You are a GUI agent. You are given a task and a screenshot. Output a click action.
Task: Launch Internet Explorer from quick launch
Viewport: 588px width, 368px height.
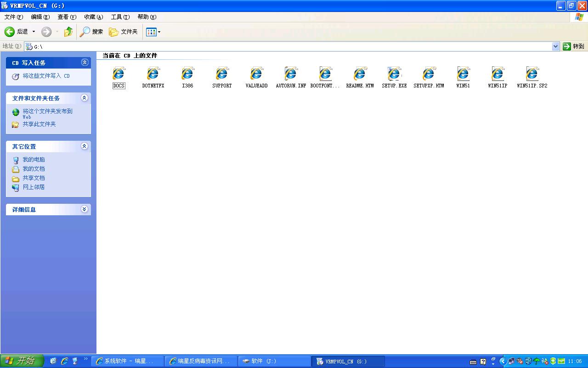[64, 361]
